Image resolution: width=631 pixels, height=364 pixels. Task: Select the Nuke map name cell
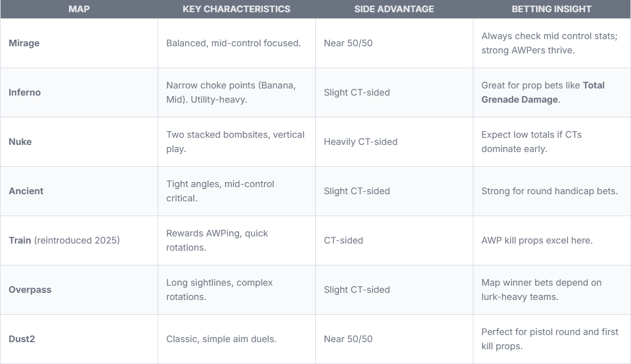[79, 142]
